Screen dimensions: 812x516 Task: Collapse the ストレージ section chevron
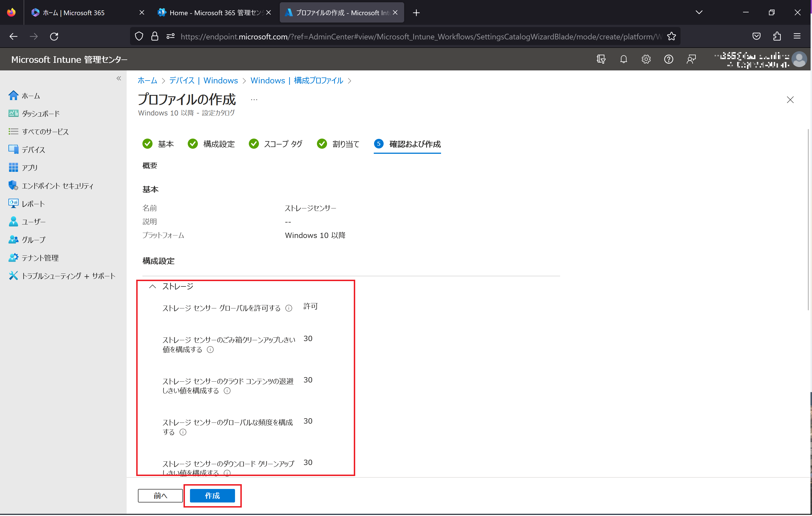click(153, 286)
